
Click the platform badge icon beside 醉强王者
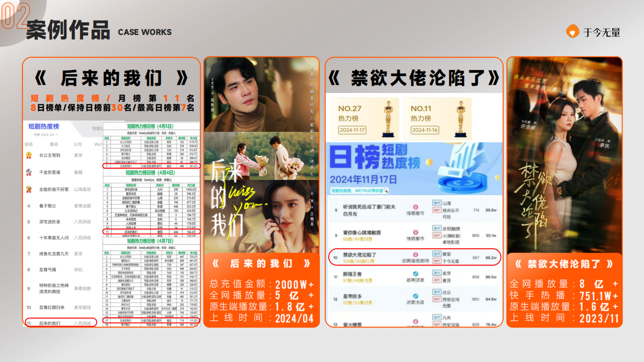415,274
